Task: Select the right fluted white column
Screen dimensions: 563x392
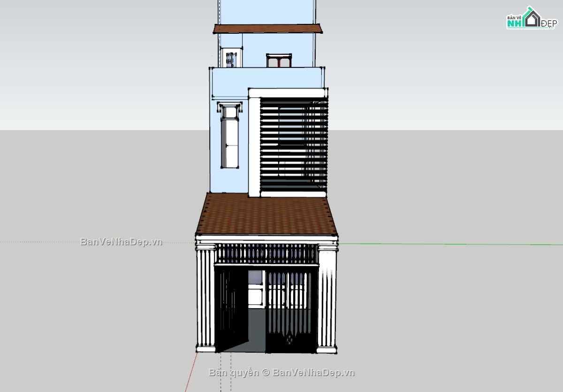Action: [327, 299]
